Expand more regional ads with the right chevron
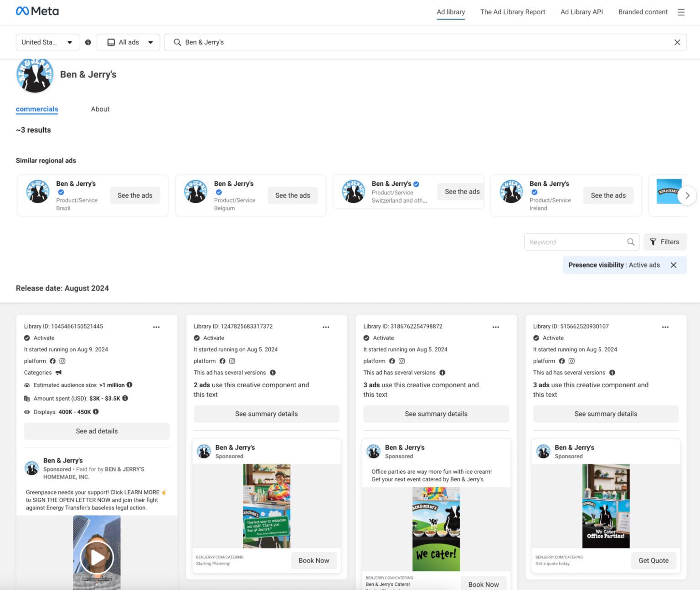Viewport: 700px width, 590px height. (687, 195)
